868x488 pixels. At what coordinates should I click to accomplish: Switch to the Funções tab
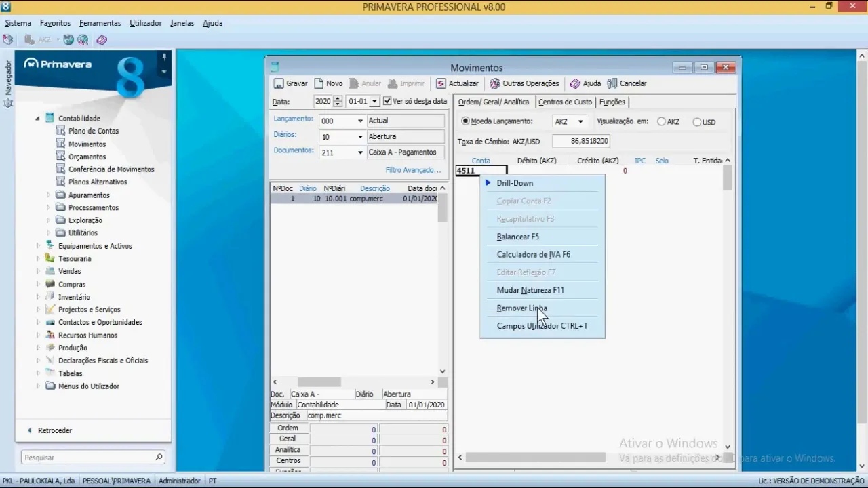(612, 102)
